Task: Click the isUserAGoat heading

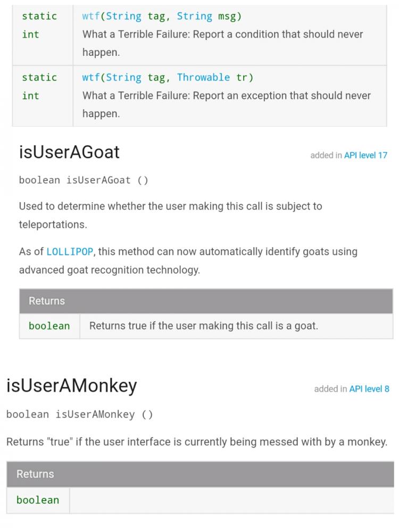Action: pos(69,152)
